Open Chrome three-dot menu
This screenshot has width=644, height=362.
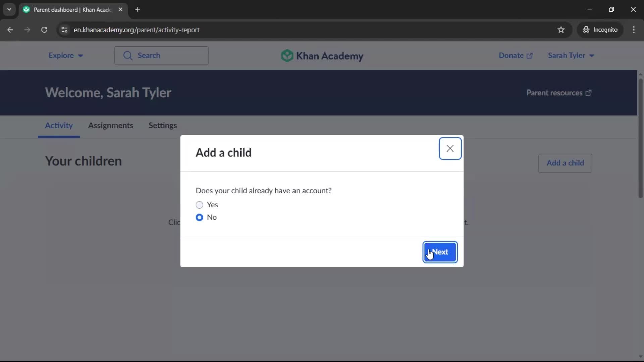coord(634,30)
